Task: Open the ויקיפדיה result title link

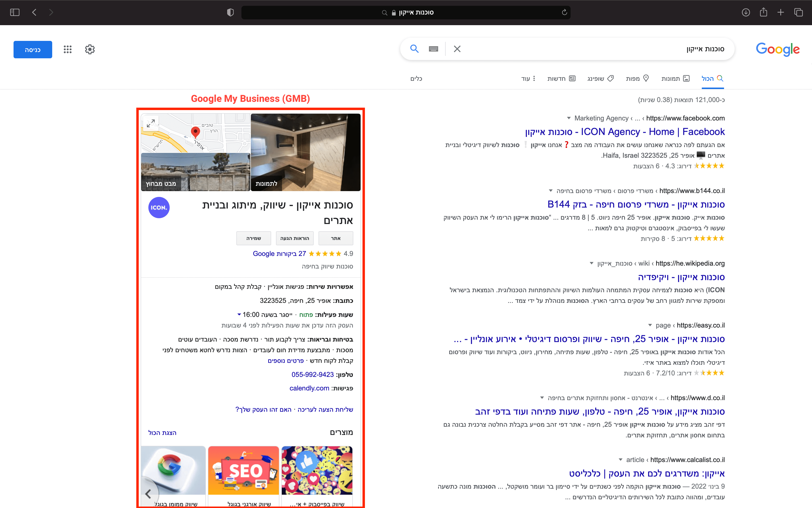Action: (681, 277)
